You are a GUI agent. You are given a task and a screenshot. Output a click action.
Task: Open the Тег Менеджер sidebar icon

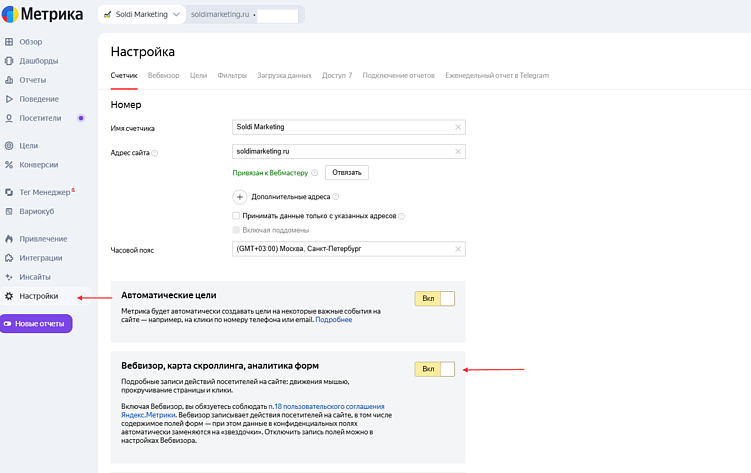[9, 192]
